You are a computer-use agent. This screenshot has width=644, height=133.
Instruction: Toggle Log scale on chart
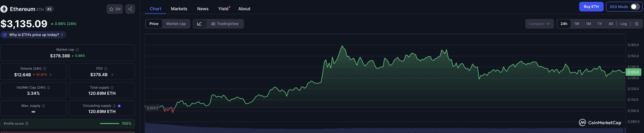pos(623,24)
